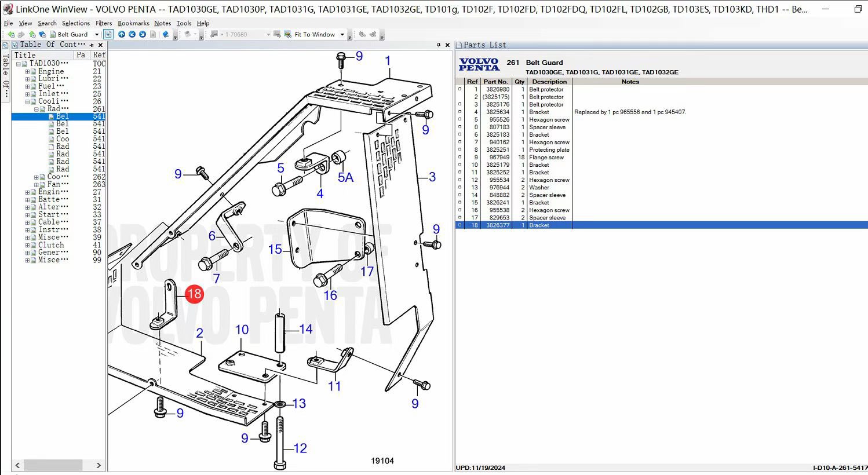This screenshot has height=475, width=868.
Task: Expand the Engine tree node
Action: click(27, 72)
